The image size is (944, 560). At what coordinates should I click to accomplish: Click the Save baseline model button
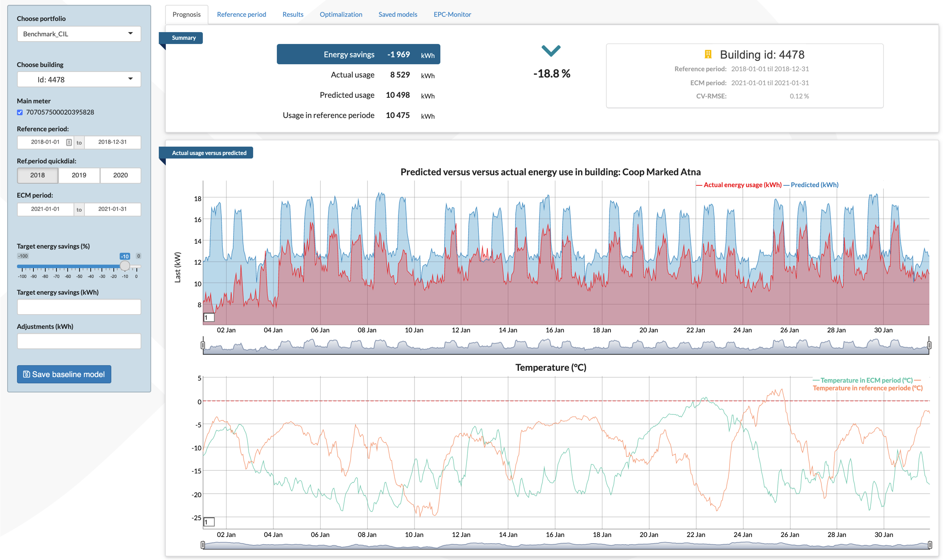click(x=64, y=374)
